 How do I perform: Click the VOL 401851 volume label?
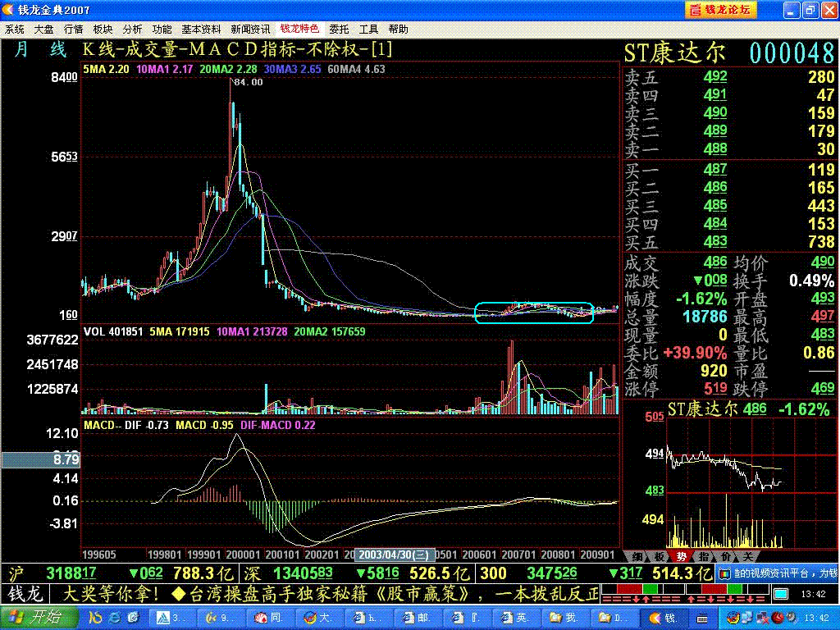pyautogui.click(x=113, y=331)
